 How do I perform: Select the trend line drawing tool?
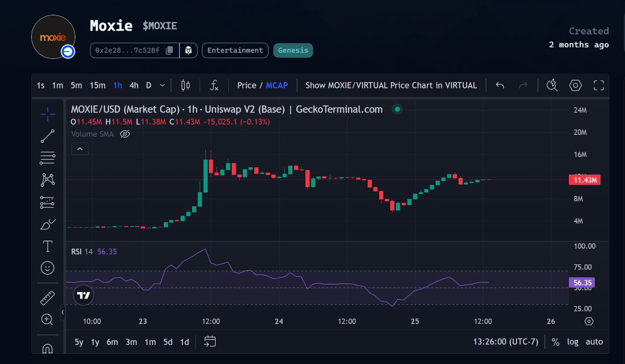47,136
